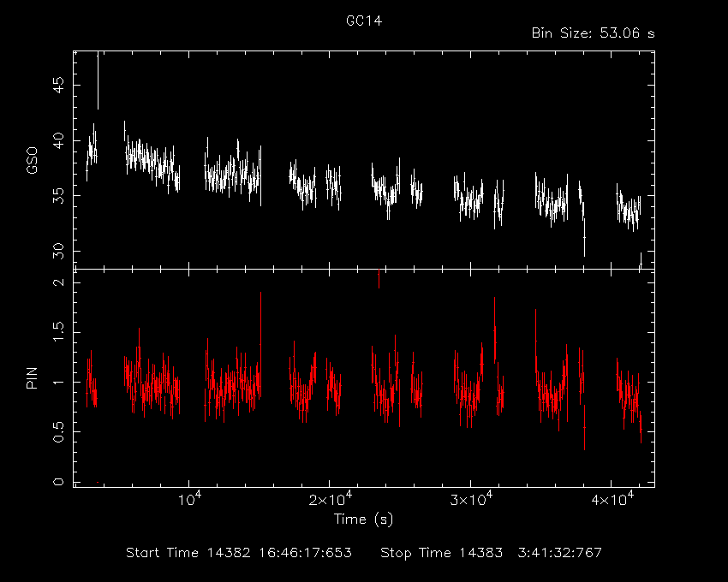The image size is (728, 582).
Task: Click the 30 tick label on GSO axis
Action: click(x=59, y=251)
